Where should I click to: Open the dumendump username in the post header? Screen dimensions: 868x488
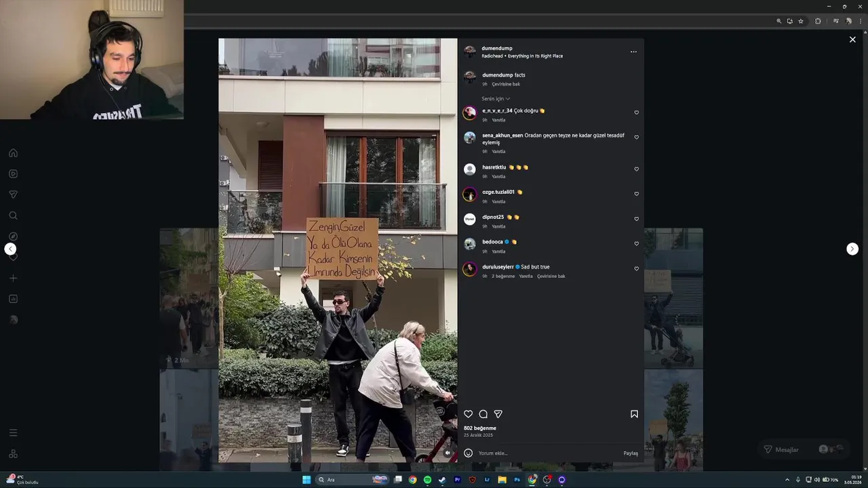(497, 49)
